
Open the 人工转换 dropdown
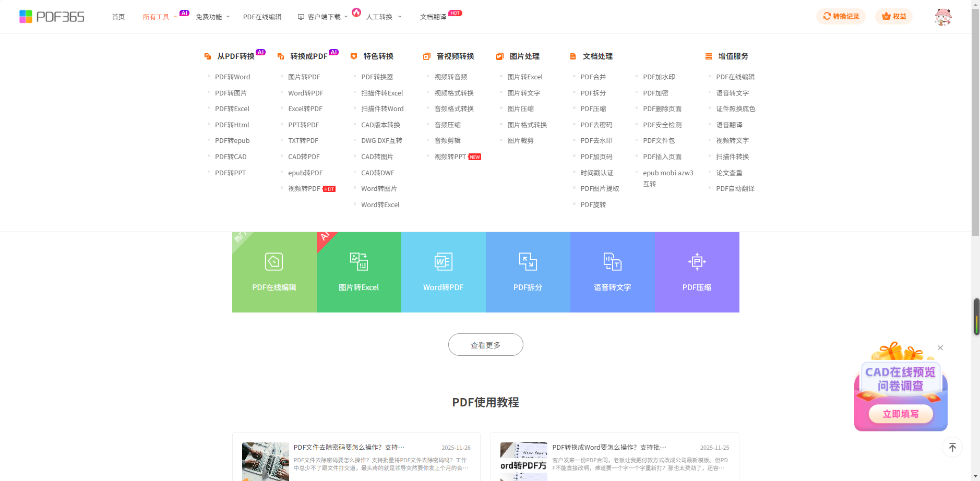(384, 17)
